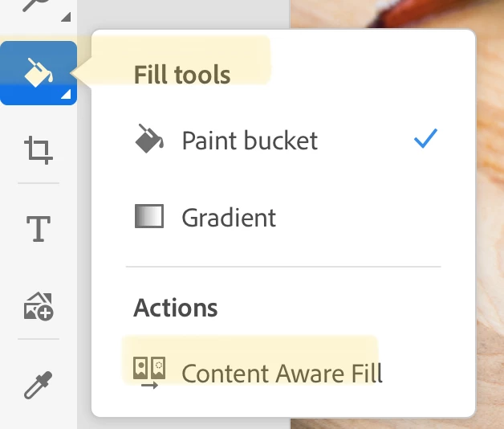Click the blue checkmark next to Paint bucket
The width and height of the screenshot is (504, 429).
426,138
